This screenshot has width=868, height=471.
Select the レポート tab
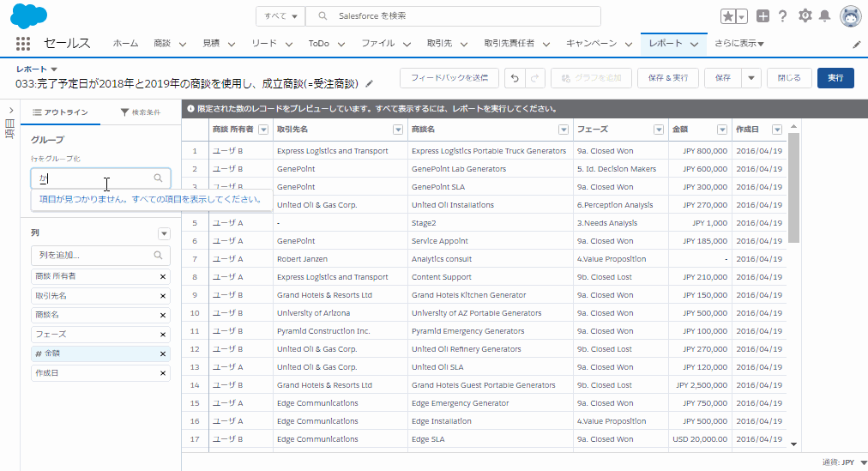(666, 43)
